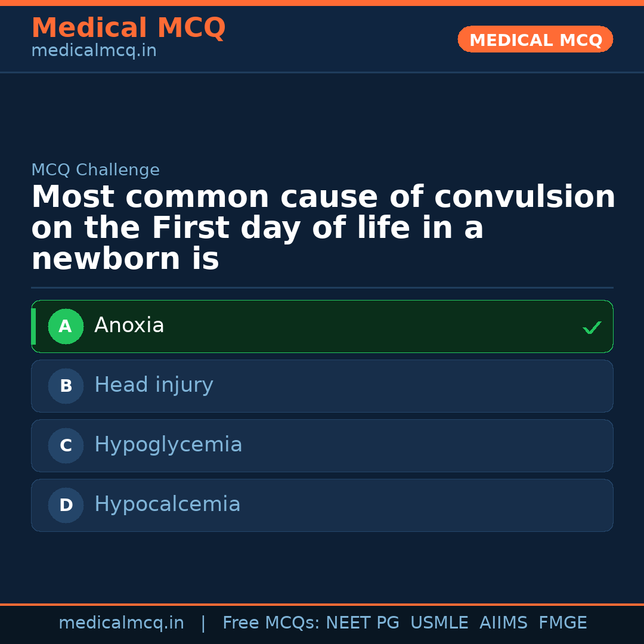This screenshot has width=644, height=644.
Task: Click the MEDICAL MCQ orange badge
Action: (535, 39)
